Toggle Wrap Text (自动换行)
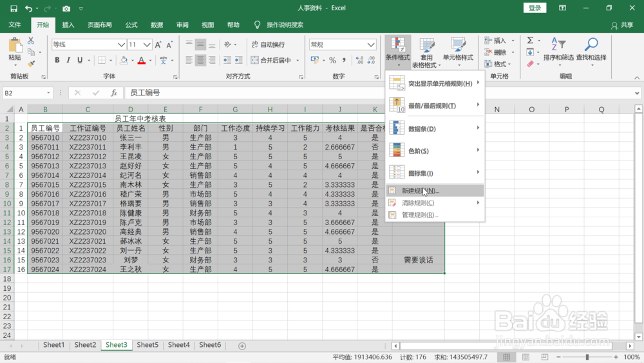Viewport: 644px width, 363px height. pos(268,44)
